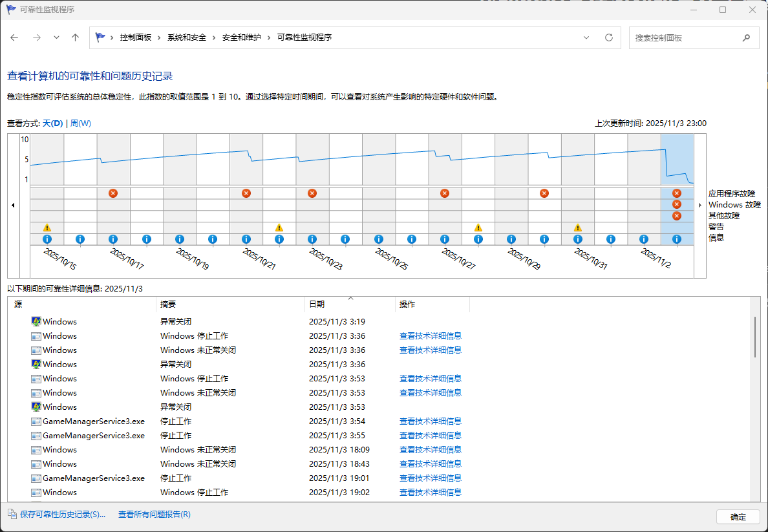768x532 pixels.
Task: Select the 19:02 Windows 停止工作 row
Action: pos(379,493)
